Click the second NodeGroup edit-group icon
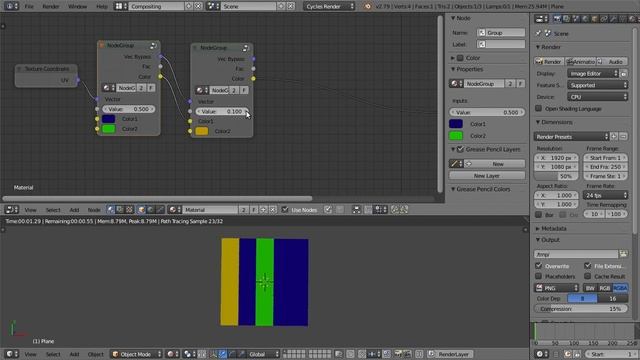The height and width of the screenshot is (360, 640). tap(245, 48)
